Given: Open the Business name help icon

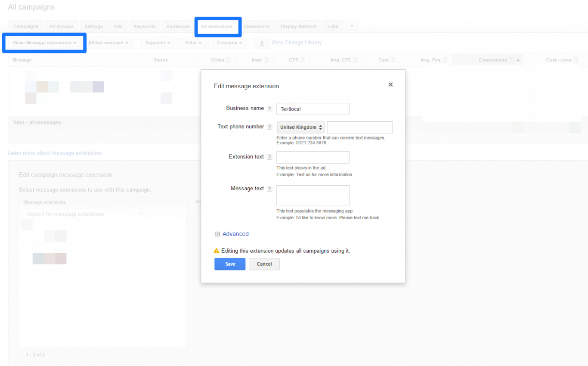Looking at the screenshot, I should 270,108.
